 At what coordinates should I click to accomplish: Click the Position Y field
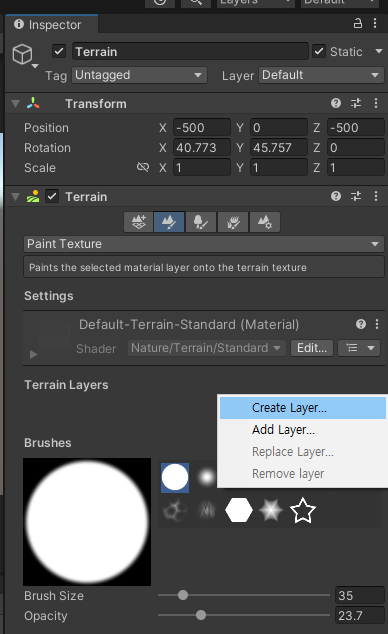[x=279, y=127]
